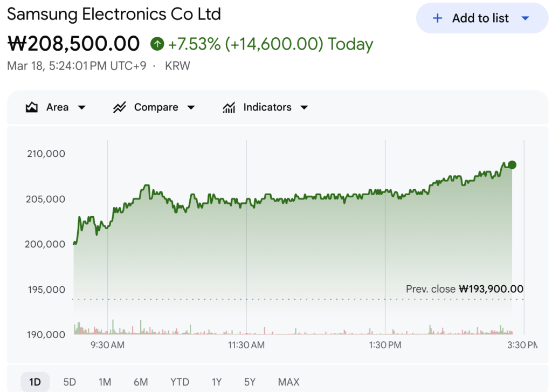Switch to the 5D time range

tap(70, 382)
